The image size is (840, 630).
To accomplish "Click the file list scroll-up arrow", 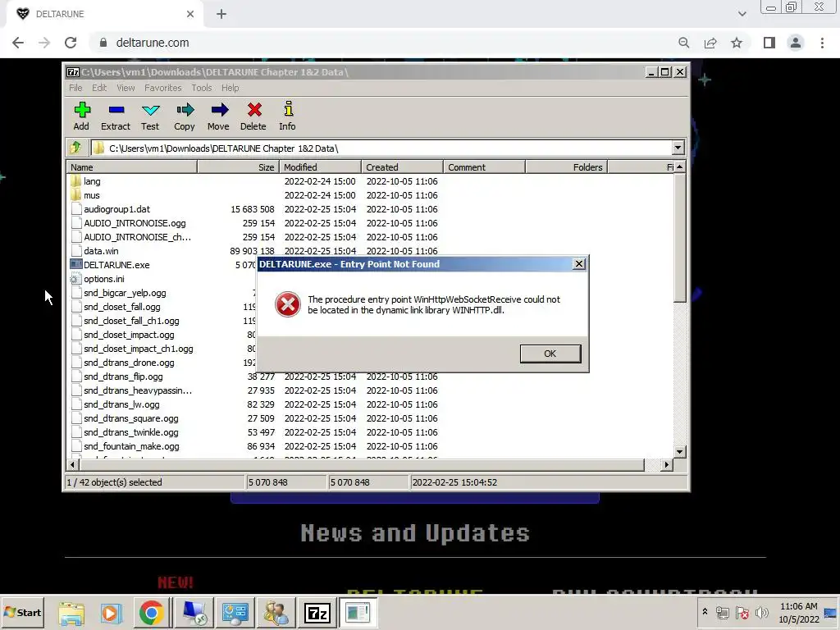I will 679,167.
